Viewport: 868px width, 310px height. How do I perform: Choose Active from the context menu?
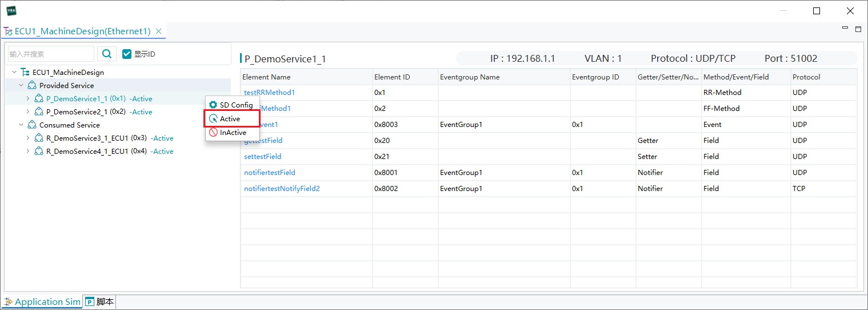[x=230, y=119]
